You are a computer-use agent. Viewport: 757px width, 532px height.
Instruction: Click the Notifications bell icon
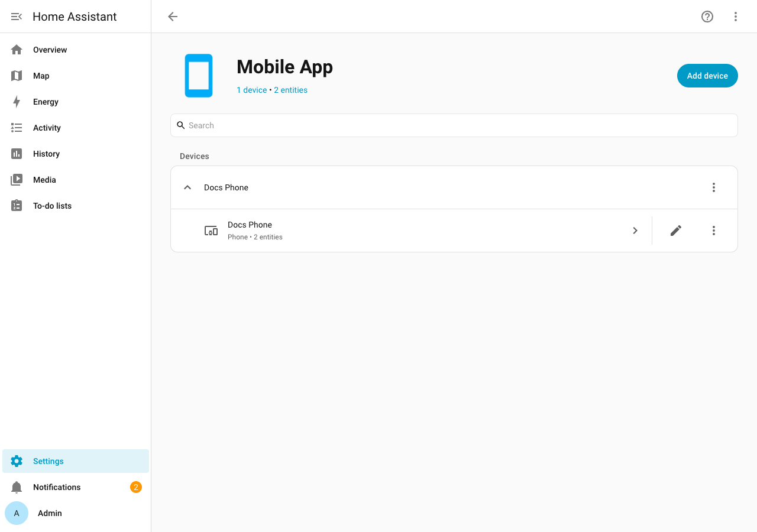point(17,487)
